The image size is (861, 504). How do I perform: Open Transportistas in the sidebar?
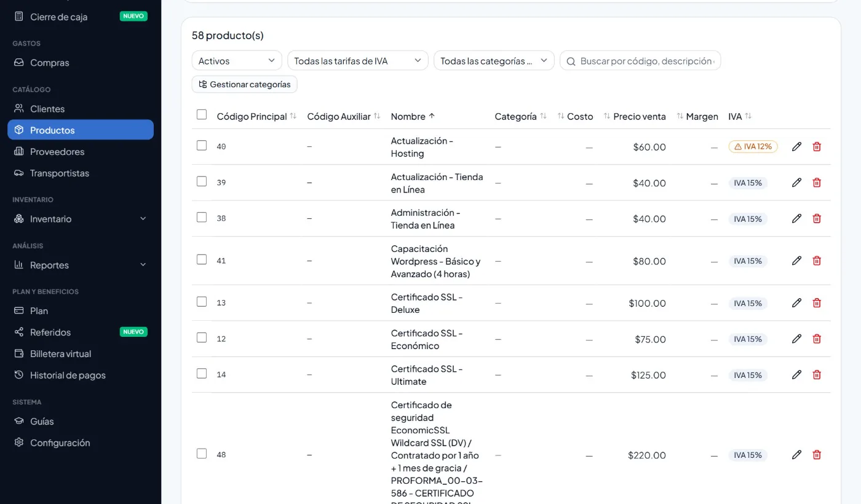point(81,173)
